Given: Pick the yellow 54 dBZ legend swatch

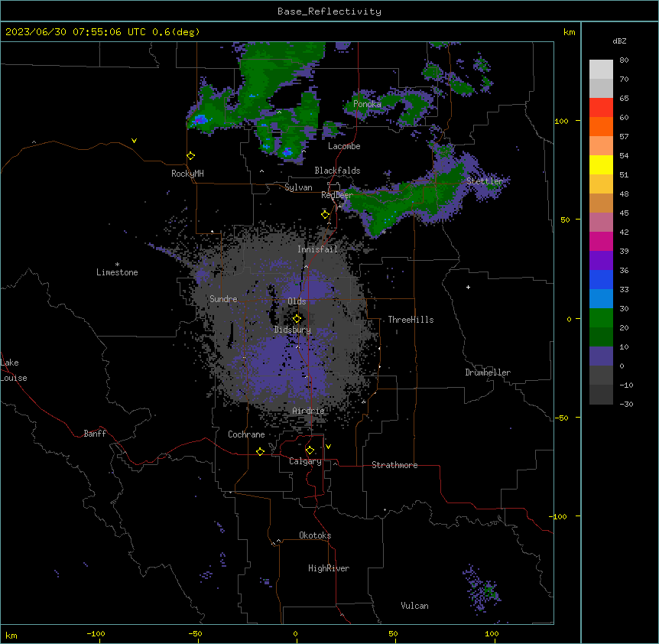Looking at the screenshot, I should click(x=601, y=164).
